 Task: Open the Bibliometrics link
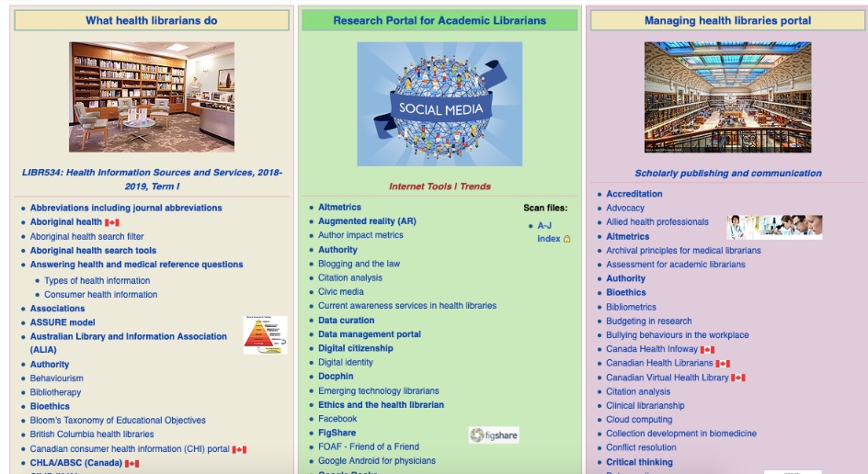point(631,307)
